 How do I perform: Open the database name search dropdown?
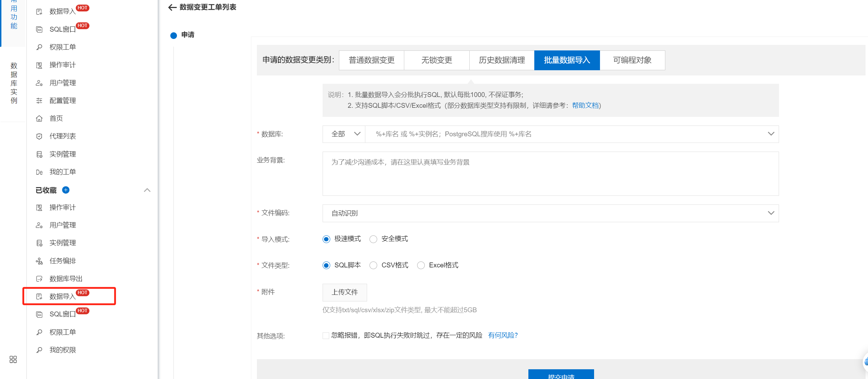pyautogui.click(x=572, y=134)
